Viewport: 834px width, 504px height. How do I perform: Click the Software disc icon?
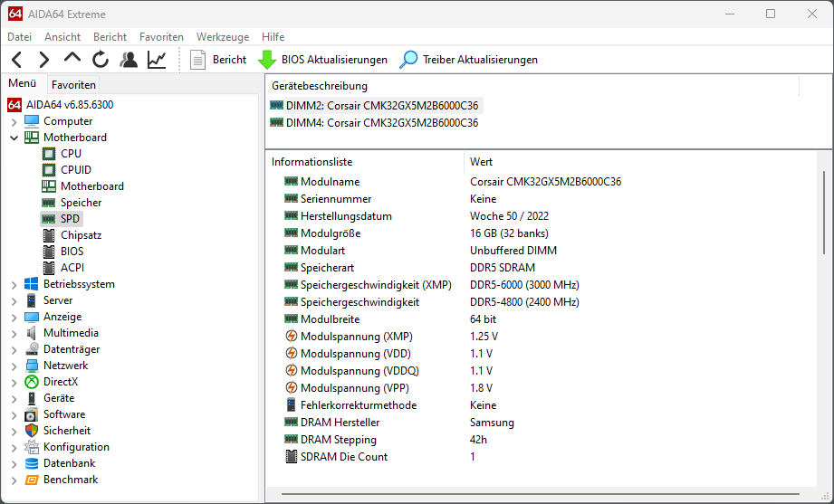[32, 414]
